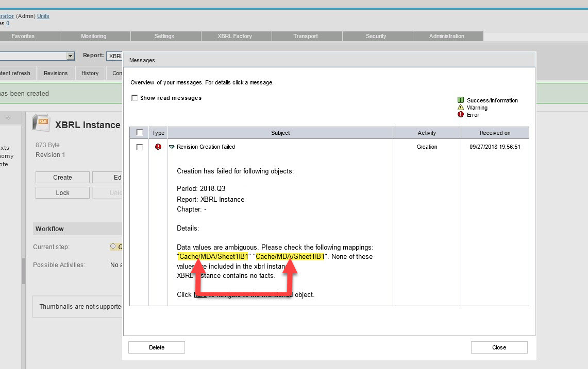Click the XBRL Instance XML document icon
The image size is (588, 369).
(x=41, y=123)
